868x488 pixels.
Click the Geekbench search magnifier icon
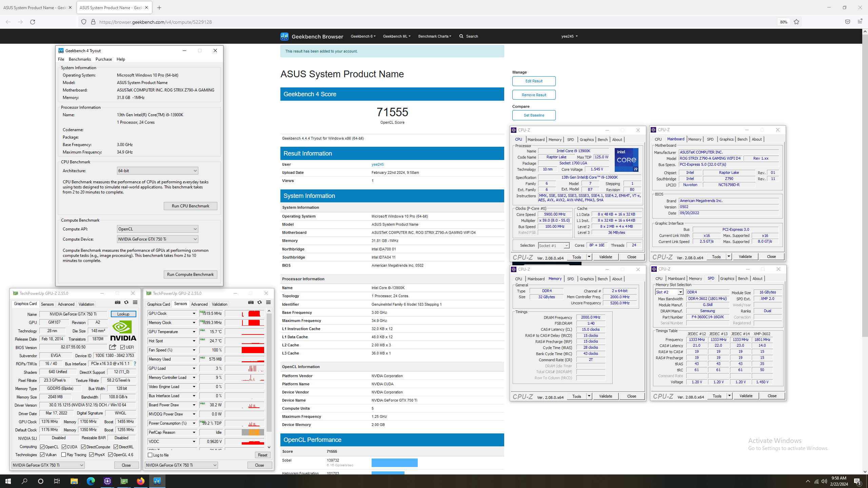461,36
